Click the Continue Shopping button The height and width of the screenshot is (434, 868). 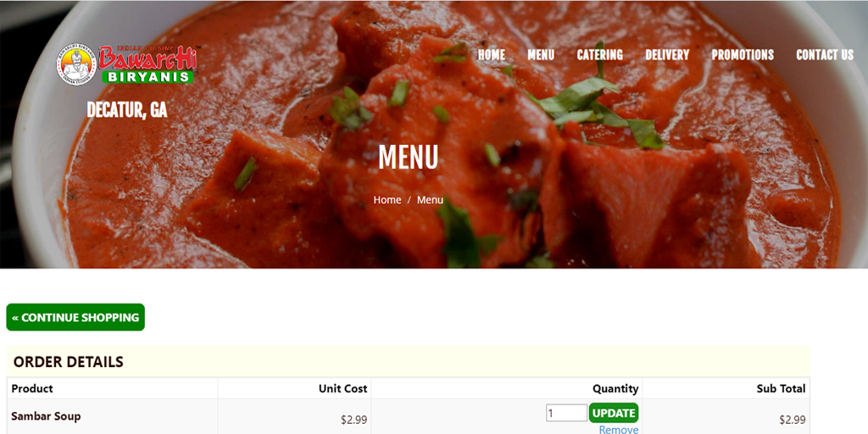click(x=75, y=317)
